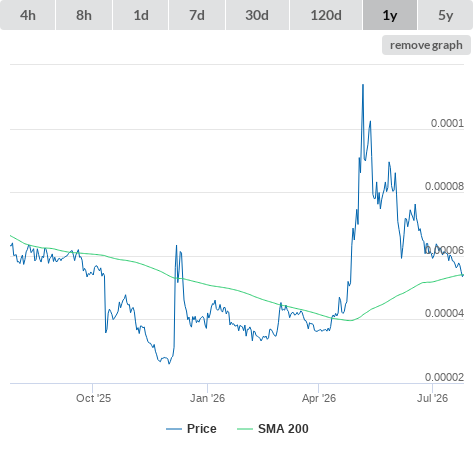474x455 pixels.
Task: Switch chart to the 30d range
Action: click(x=257, y=15)
